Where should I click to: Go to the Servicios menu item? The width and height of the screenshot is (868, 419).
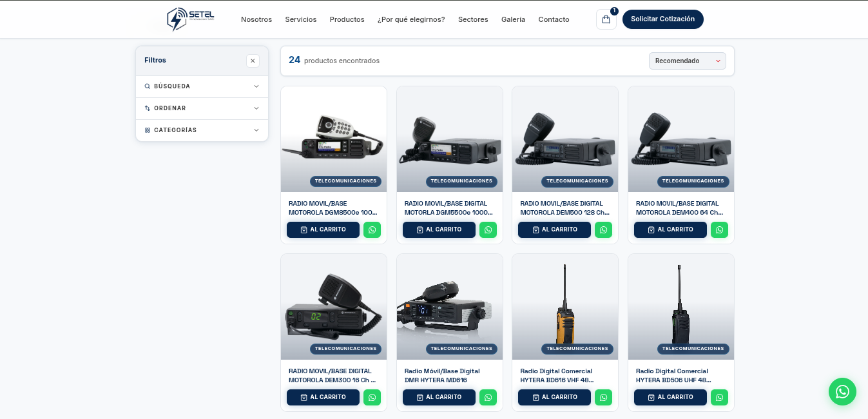click(301, 19)
